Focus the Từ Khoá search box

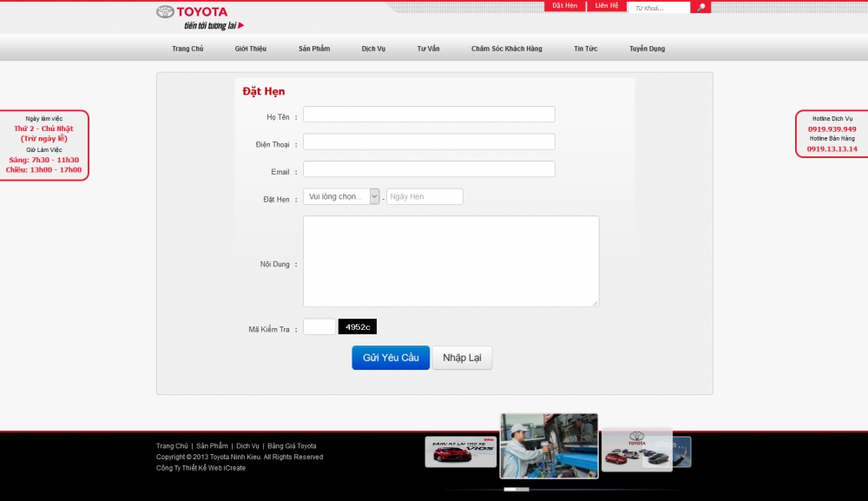(658, 8)
